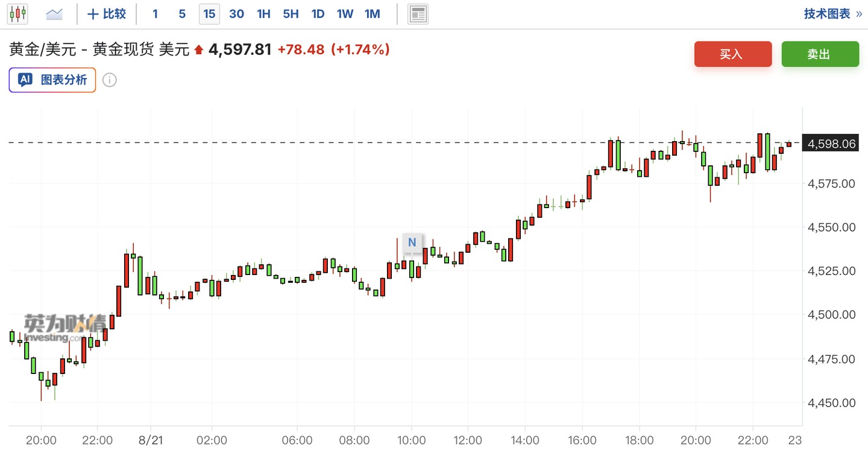Open the news layout panel icon
Screen dimensions: 868x453
coord(418,14)
